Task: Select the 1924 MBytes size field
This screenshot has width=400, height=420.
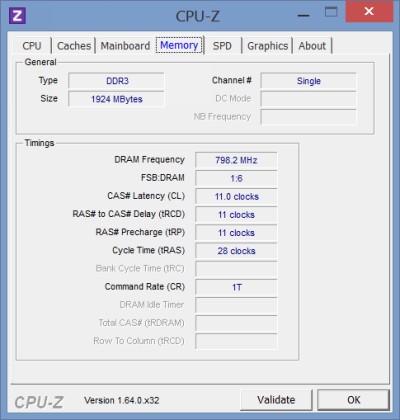Action: [x=116, y=99]
